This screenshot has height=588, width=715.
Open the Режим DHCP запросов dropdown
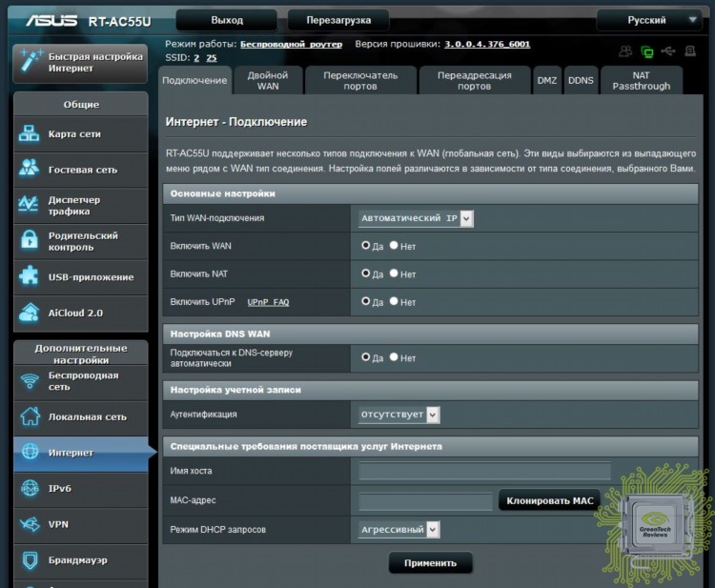point(399,530)
